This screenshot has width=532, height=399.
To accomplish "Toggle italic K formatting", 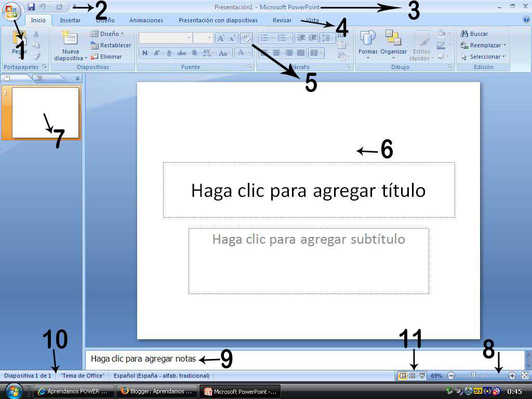I will [x=157, y=53].
